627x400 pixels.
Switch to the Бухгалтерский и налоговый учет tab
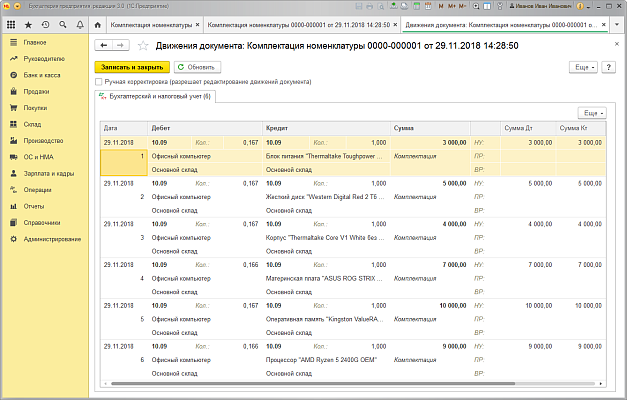point(154,96)
